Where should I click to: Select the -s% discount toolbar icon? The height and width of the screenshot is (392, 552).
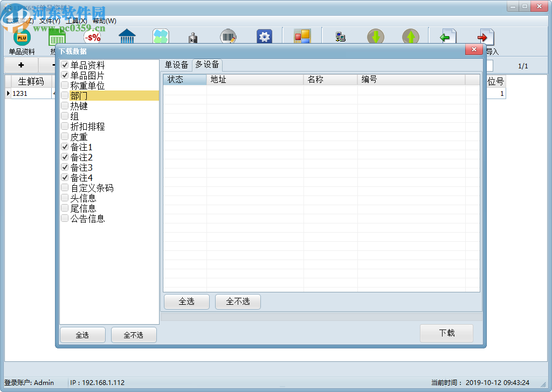click(x=92, y=38)
